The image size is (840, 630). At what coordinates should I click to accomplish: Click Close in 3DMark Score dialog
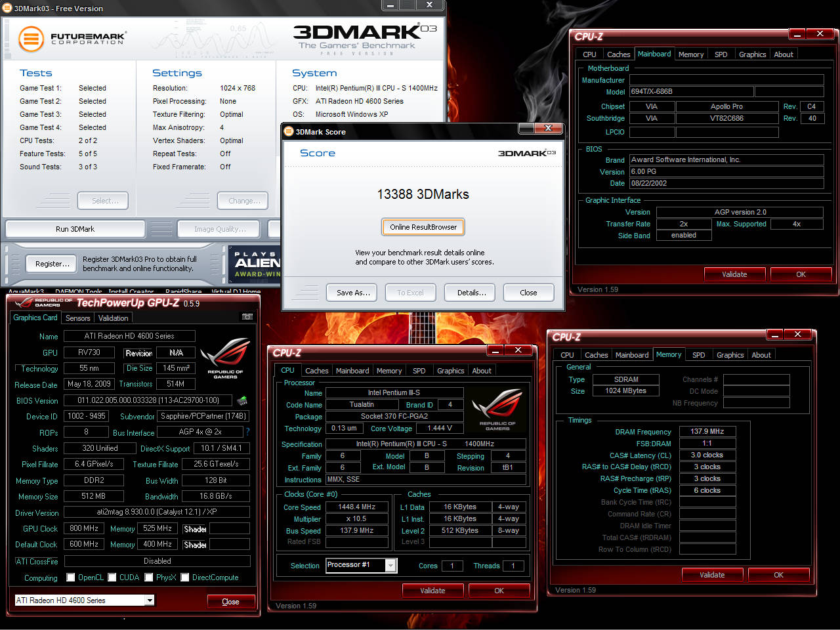[528, 293]
